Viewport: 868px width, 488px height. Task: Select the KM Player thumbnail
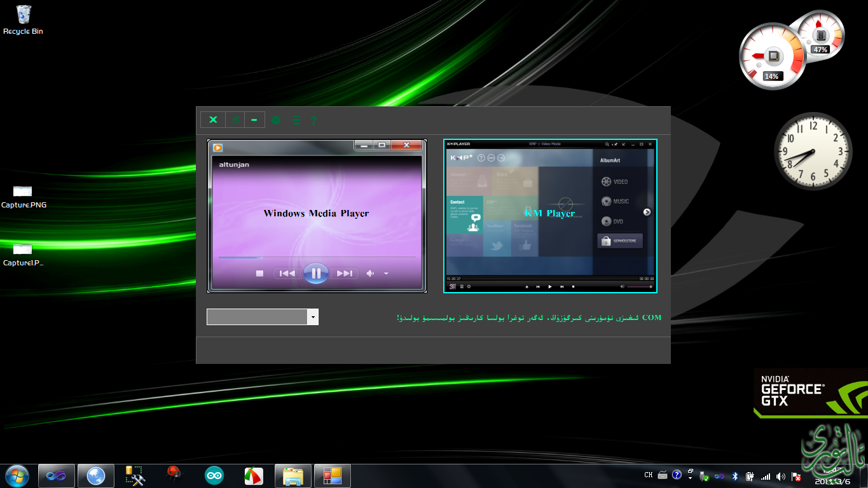(x=550, y=216)
